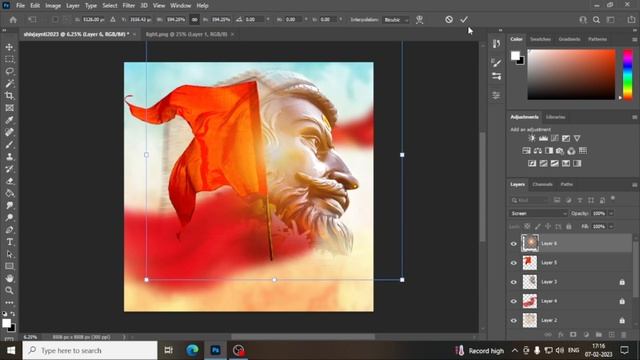Image resolution: width=640 pixels, height=360 pixels.
Task: Switch to warp mode icon in options bar
Action: (x=419, y=20)
